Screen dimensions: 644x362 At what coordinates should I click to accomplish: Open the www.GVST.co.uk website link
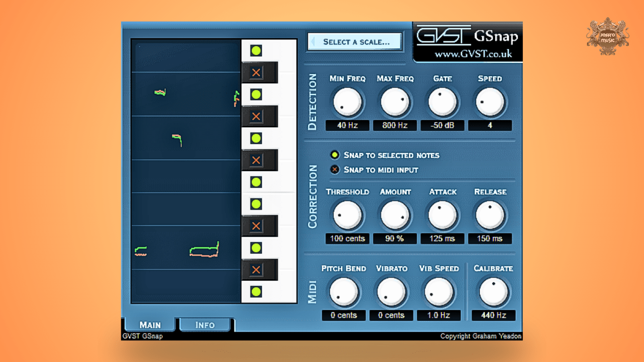pos(473,53)
